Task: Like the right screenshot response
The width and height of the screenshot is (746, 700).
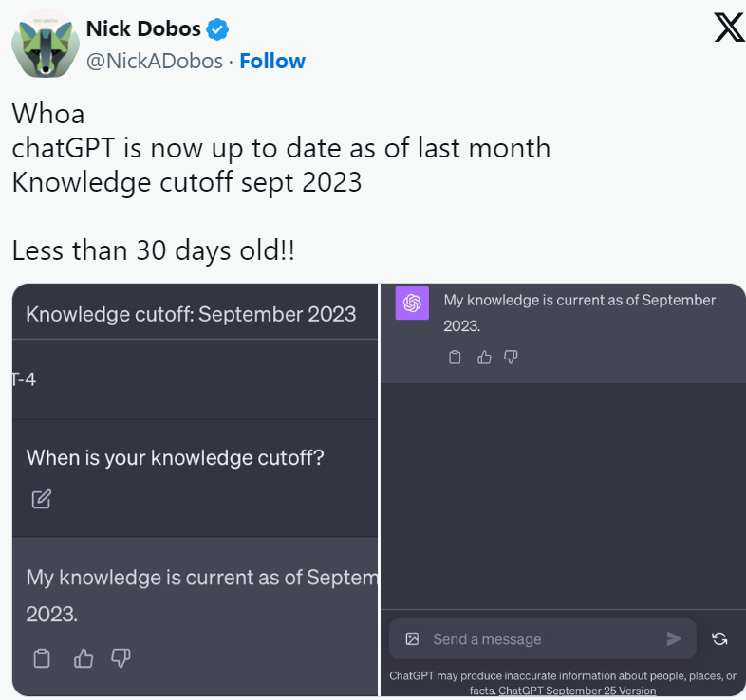Action: click(484, 358)
